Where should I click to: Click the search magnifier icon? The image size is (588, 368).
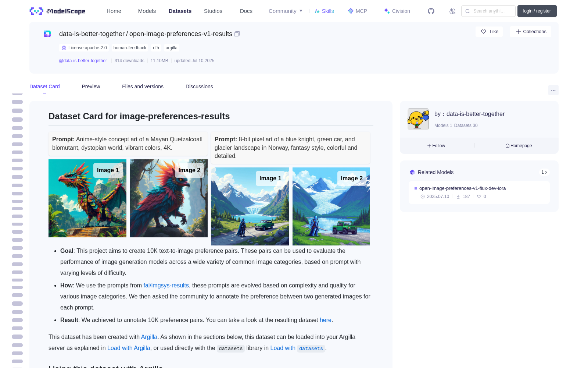tap(467, 11)
